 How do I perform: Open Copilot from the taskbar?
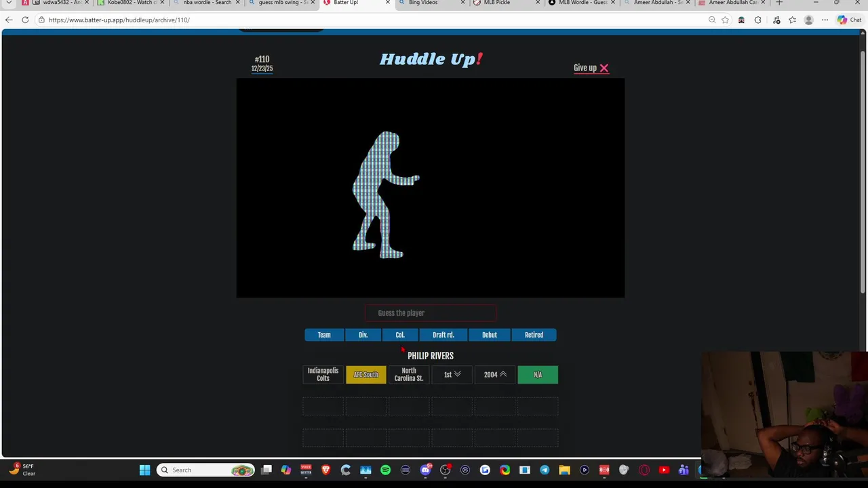pos(286,470)
